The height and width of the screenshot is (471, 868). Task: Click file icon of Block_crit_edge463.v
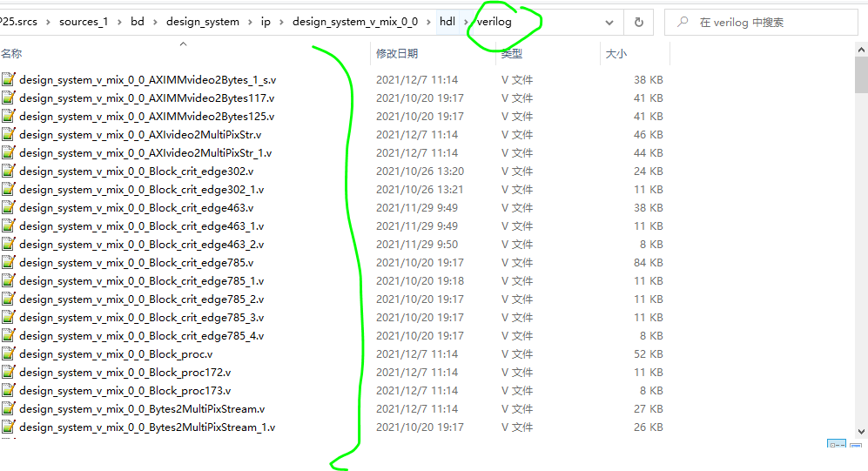click(x=9, y=207)
